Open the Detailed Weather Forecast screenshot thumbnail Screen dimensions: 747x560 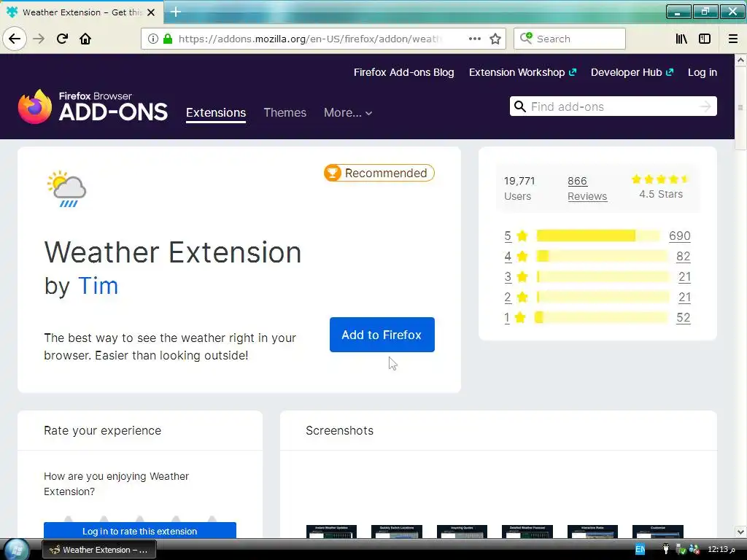coord(527,532)
